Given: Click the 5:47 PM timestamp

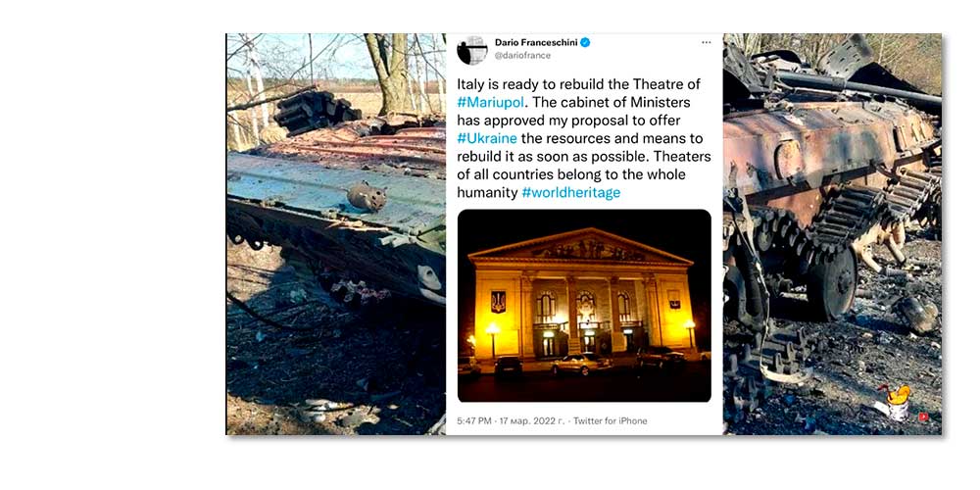Looking at the screenshot, I should (x=473, y=421).
